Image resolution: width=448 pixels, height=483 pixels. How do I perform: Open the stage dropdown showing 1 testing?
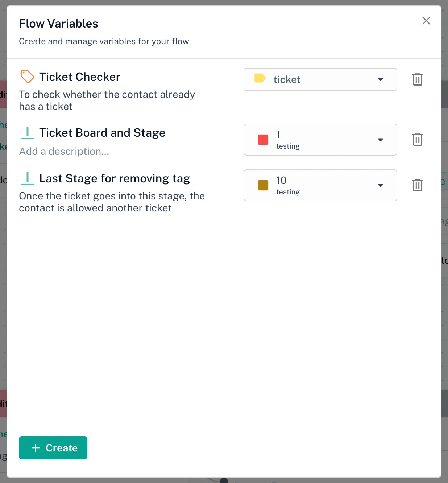coord(380,140)
